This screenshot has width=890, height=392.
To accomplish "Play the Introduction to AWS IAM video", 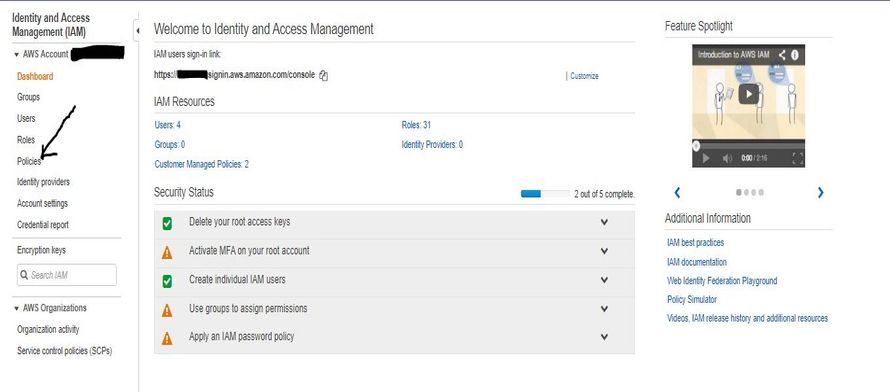I will [749, 94].
